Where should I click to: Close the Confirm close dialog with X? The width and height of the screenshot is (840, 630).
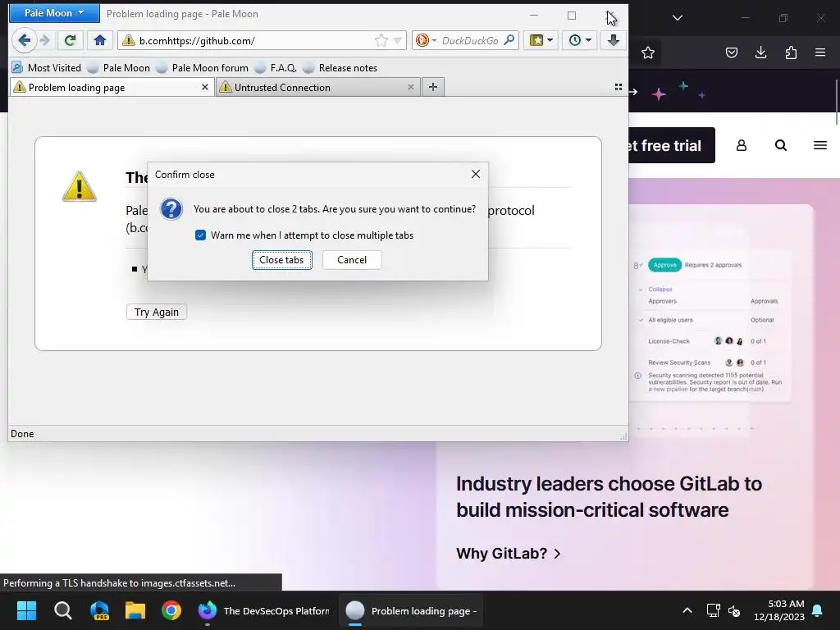[x=475, y=174]
